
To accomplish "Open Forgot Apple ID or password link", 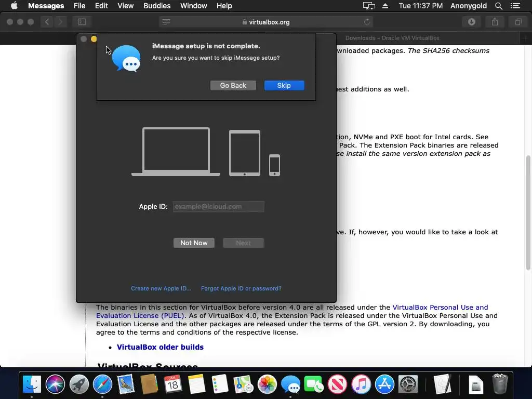I will point(241,288).
